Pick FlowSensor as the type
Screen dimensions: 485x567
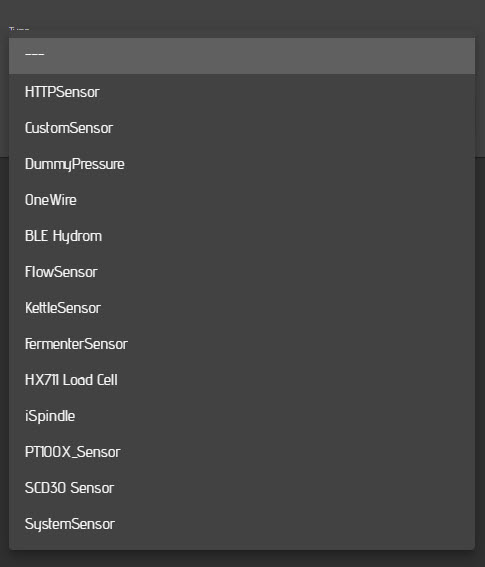242,272
